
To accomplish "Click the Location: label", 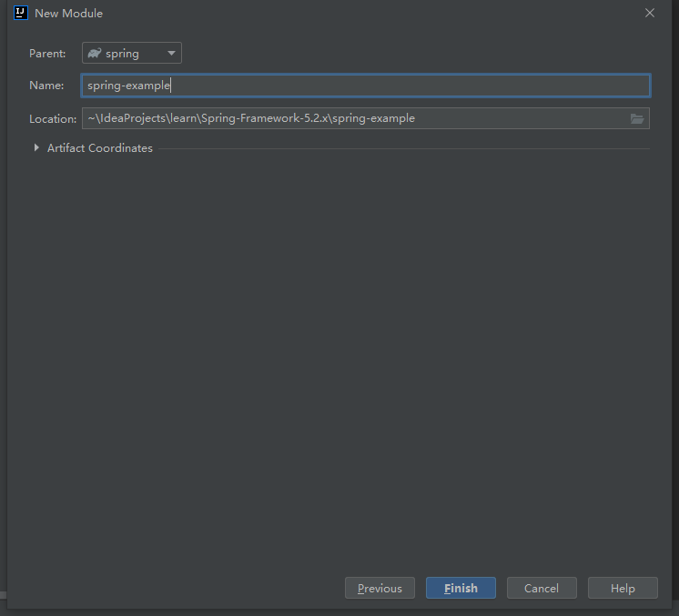I will [53, 118].
